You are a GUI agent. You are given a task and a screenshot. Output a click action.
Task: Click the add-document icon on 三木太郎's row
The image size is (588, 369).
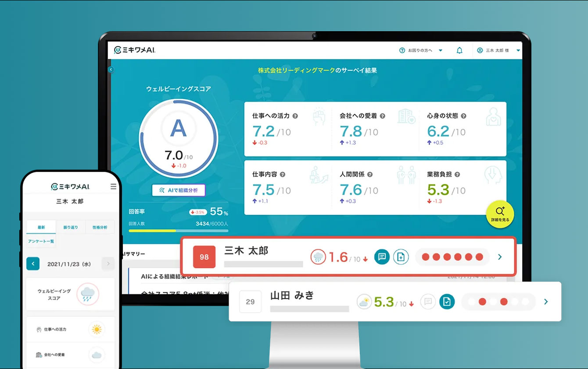click(401, 257)
